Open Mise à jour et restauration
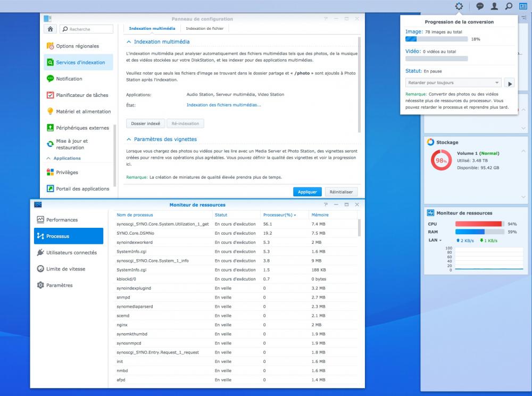Screen dimensions: 532x396 point(78,144)
